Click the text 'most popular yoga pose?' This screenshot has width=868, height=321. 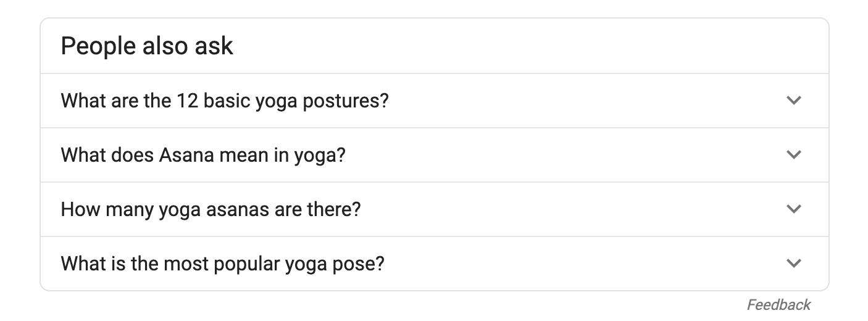click(273, 264)
